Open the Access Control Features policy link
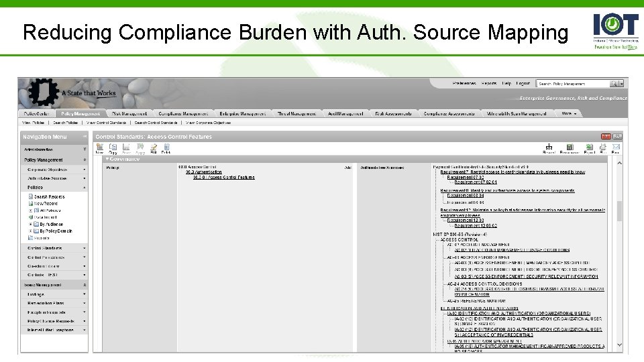 tap(224, 177)
